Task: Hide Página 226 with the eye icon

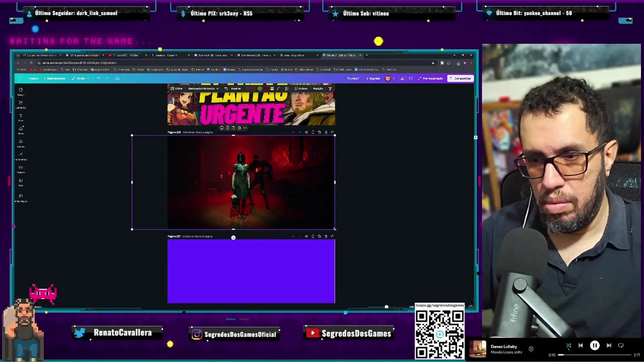Action: (x=306, y=132)
